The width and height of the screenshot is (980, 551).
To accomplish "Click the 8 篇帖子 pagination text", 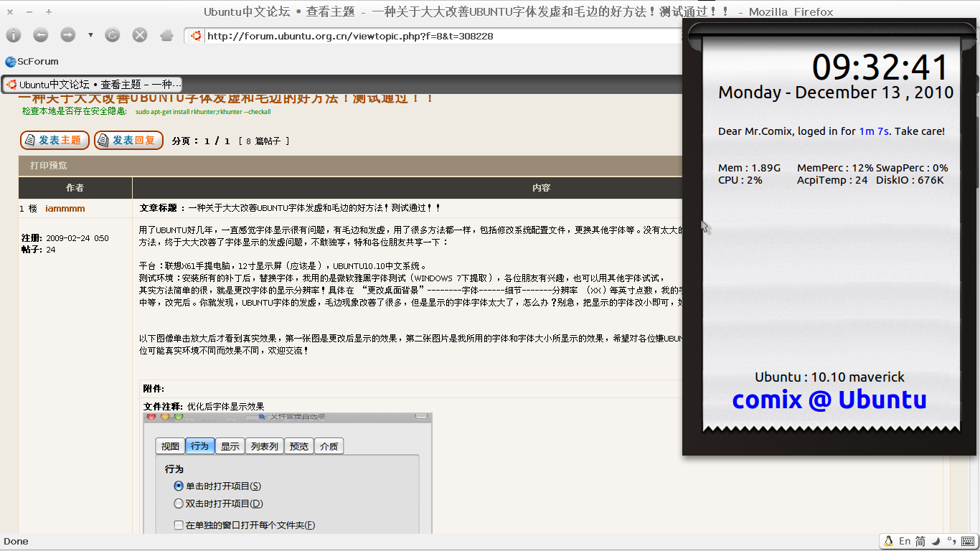I will point(264,141).
